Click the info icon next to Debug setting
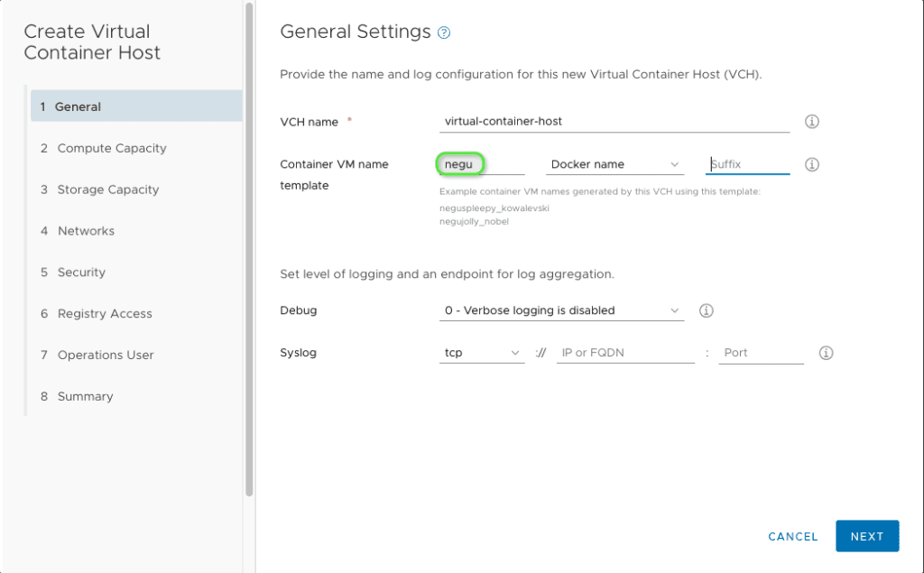The height and width of the screenshot is (573, 924). point(706,310)
